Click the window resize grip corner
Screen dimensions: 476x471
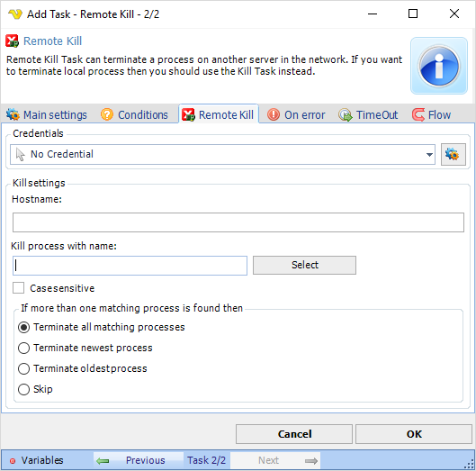470,464
